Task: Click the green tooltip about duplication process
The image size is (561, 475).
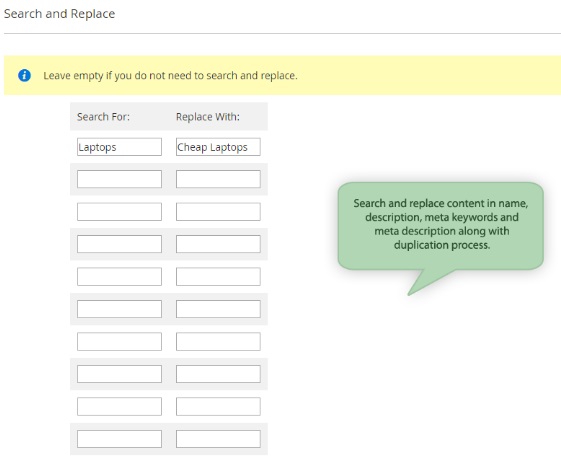Action: [440, 226]
